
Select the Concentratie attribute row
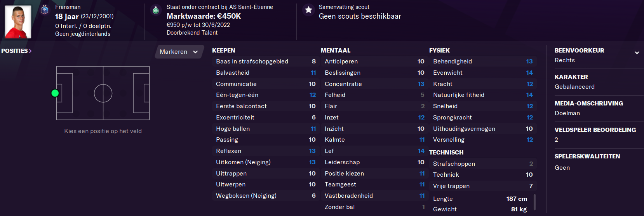(x=374, y=84)
